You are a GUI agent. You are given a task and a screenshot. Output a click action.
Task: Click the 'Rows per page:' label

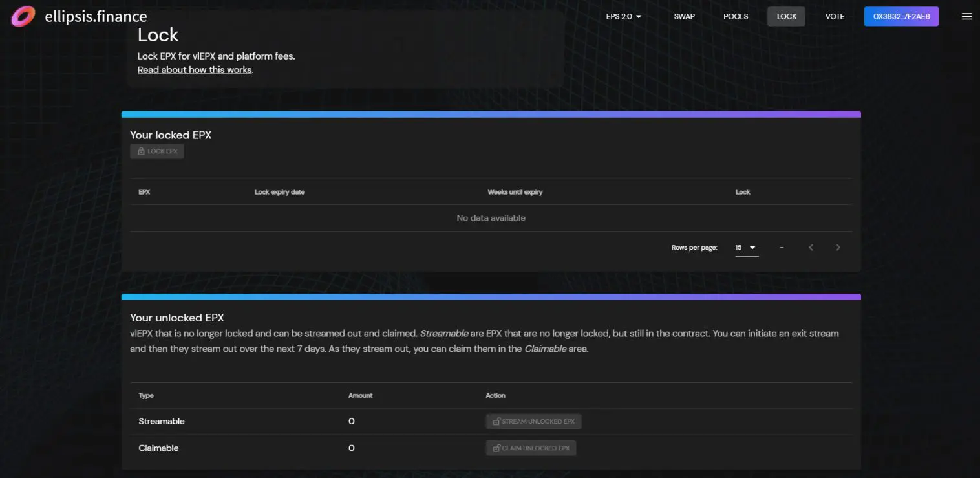click(694, 248)
